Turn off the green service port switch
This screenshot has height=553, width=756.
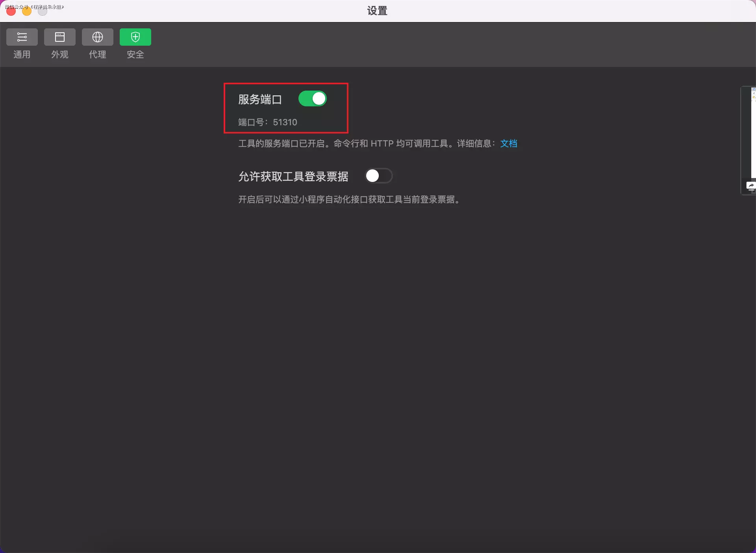(x=313, y=98)
